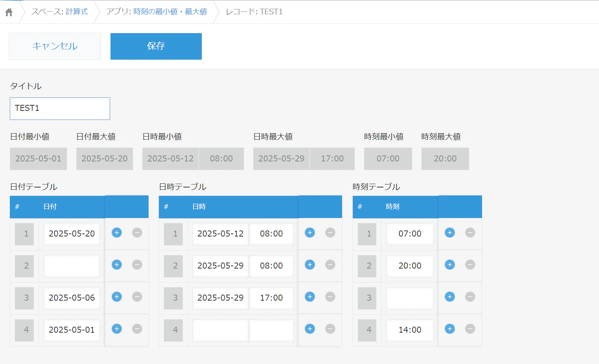Edit the 17:00 time in datetime table
Image resolution: width=599 pixels, height=364 pixels.
click(x=272, y=298)
